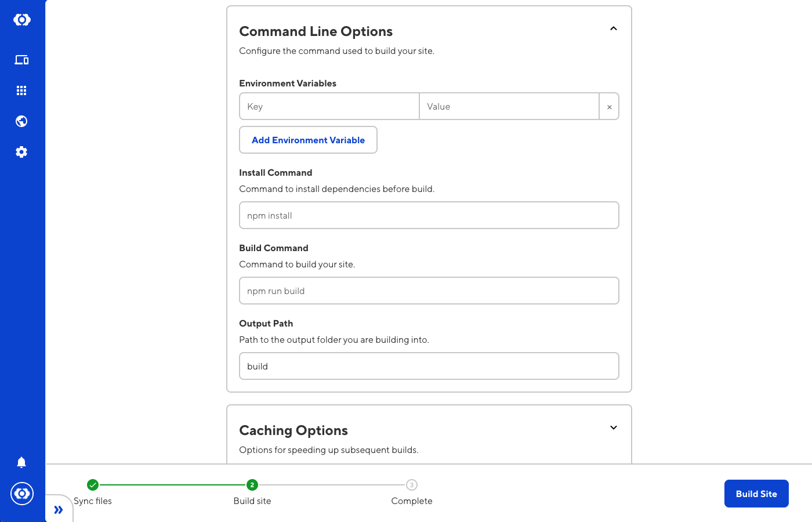This screenshot has width=812, height=522.
Task: Click the Caching Options heading
Action: coord(293,430)
